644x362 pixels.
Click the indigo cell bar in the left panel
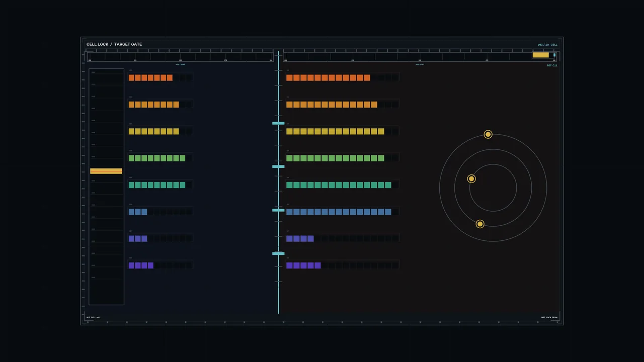coord(160,238)
